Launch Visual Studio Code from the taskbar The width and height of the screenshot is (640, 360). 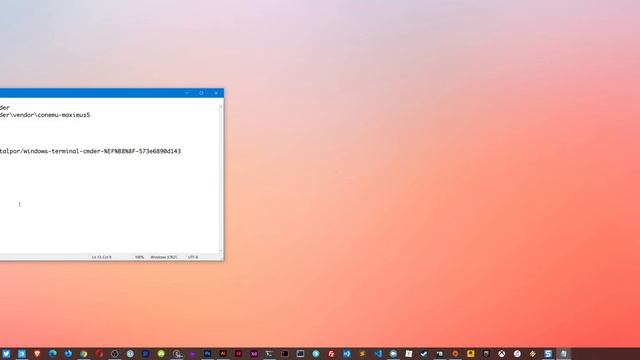coord(378,354)
